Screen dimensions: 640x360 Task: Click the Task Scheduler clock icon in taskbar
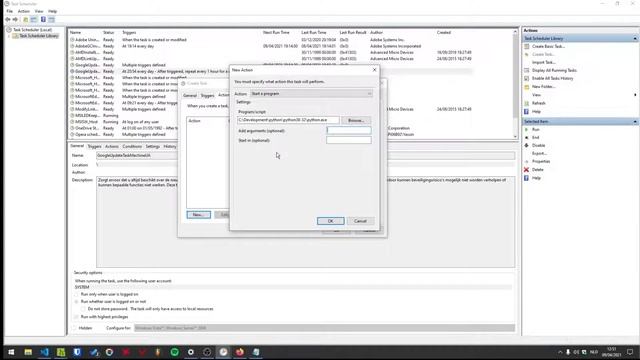[x=223, y=352]
